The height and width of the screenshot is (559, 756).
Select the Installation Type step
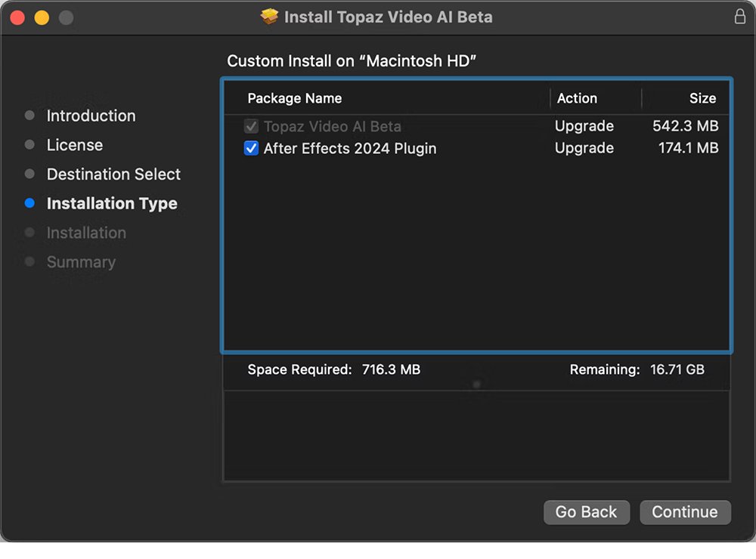pyautogui.click(x=112, y=203)
